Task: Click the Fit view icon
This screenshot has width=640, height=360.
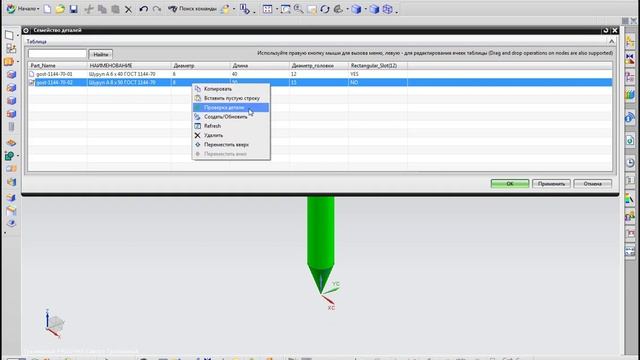Action: click(x=286, y=9)
